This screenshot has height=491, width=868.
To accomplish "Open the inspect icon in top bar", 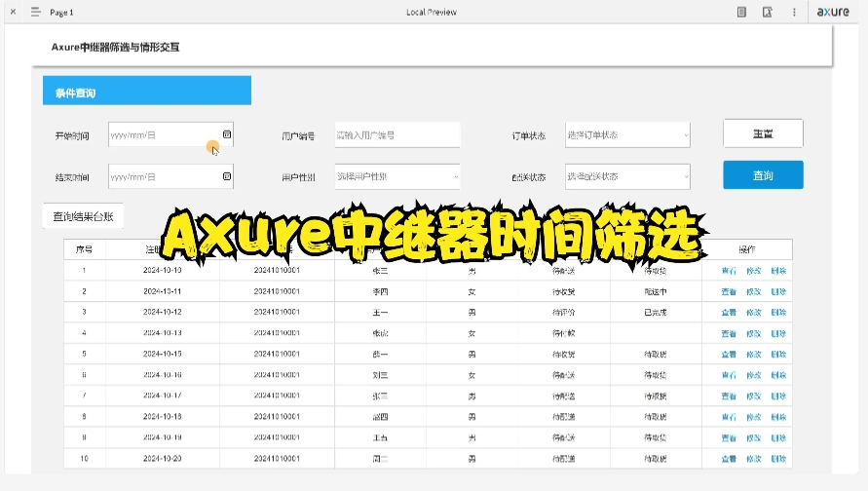I will 768,12.
